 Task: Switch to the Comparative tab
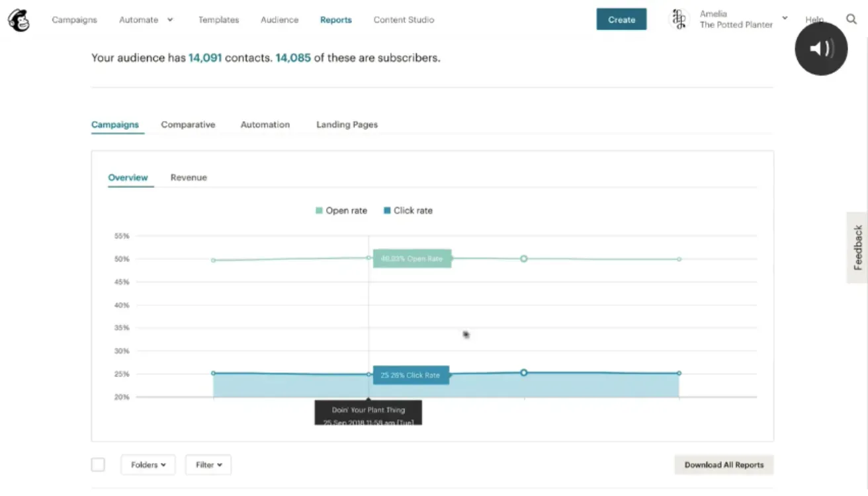coord(188,124)
